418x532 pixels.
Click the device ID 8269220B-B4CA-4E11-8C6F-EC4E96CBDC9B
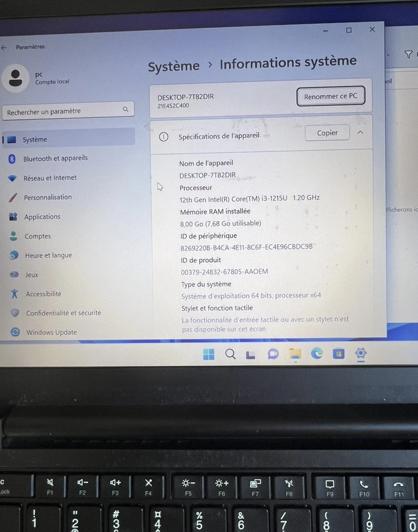[246, 247]
